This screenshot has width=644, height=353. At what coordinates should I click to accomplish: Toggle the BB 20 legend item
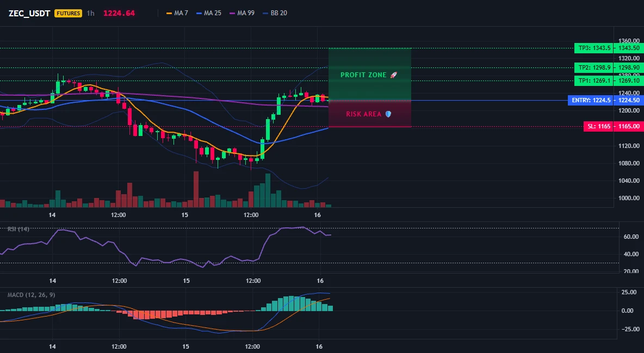(275, 13)
